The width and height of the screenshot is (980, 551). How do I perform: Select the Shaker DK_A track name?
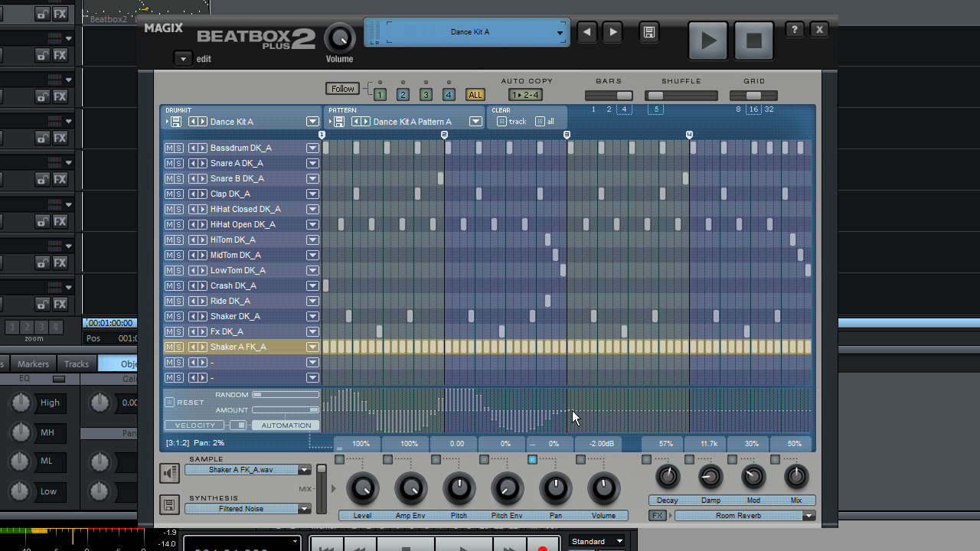click(235, 316)
